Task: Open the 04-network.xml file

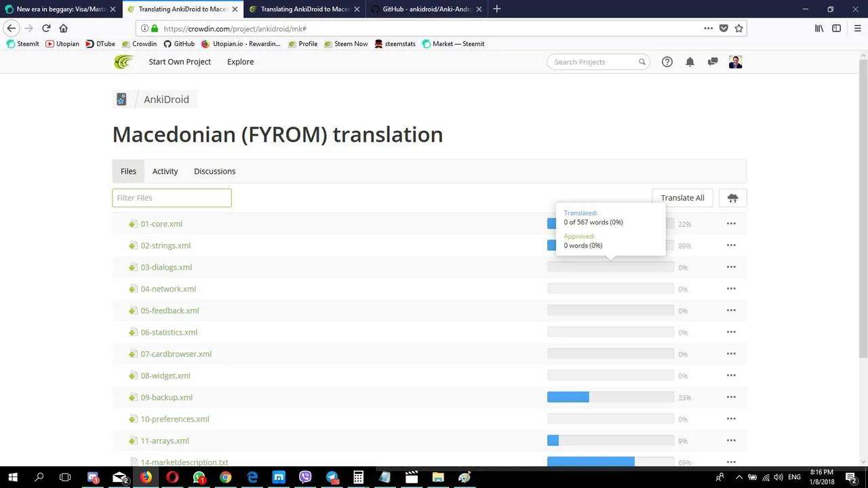Action: (x=168, y=289)
